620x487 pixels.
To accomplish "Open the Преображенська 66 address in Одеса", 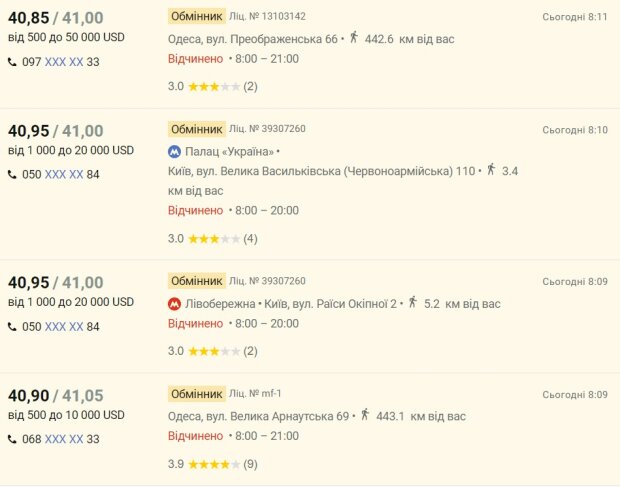I will pyautogui.click(x=253, y=39).
